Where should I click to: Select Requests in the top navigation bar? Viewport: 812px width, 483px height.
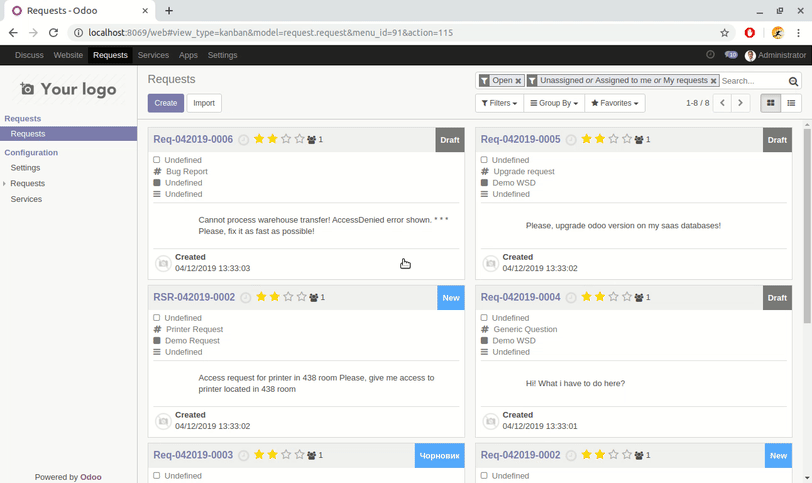[110, 55]
